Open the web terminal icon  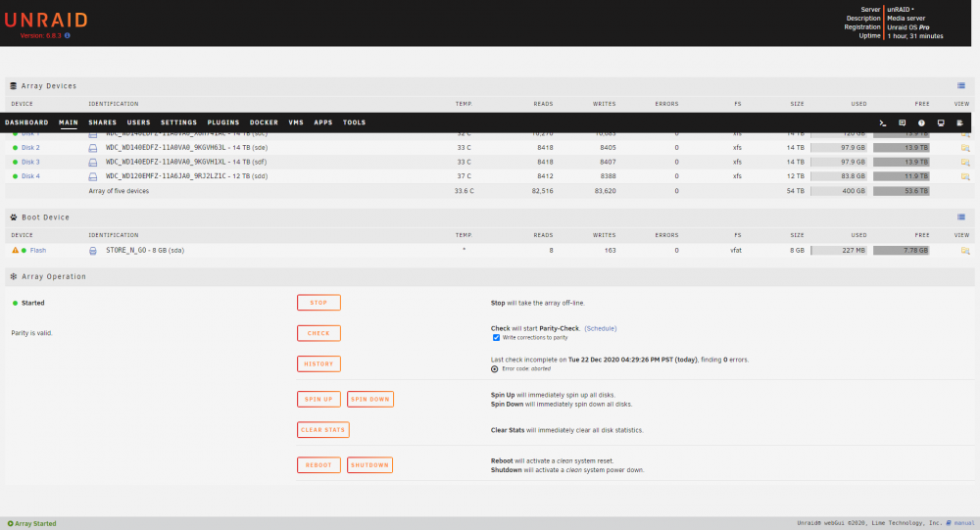tap(883, 123)
